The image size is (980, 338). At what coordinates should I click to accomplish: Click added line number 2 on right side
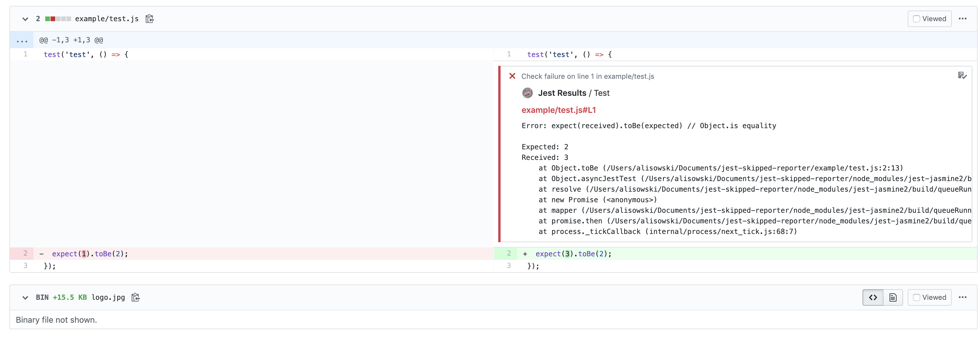(509, 253)
